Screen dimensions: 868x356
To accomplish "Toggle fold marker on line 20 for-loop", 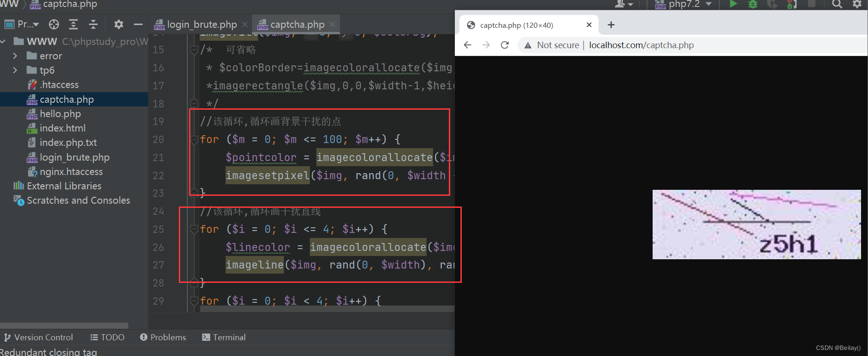I will point(195,139).
